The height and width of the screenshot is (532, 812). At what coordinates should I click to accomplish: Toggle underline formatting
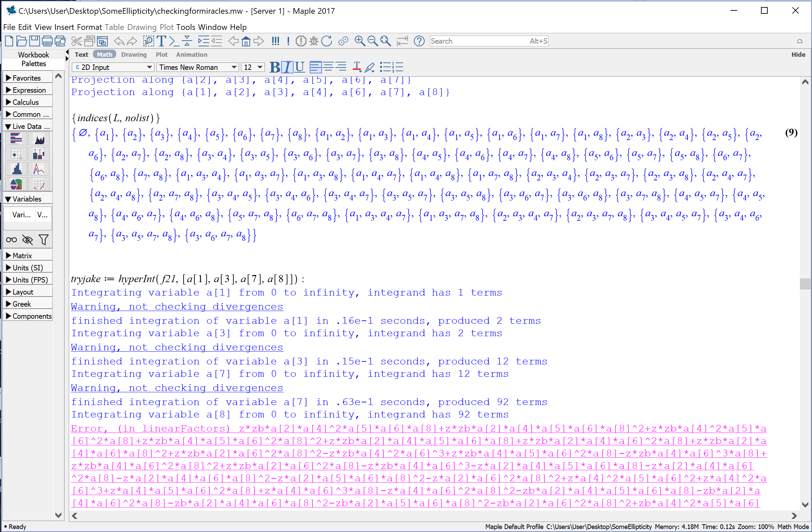299,67
